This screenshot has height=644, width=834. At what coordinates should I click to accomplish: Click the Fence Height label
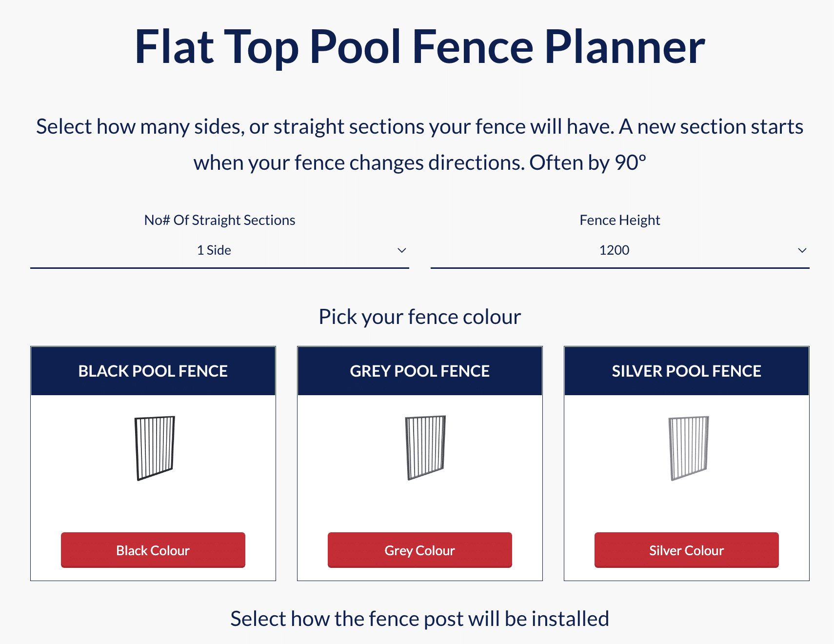(x=620, y=220)
